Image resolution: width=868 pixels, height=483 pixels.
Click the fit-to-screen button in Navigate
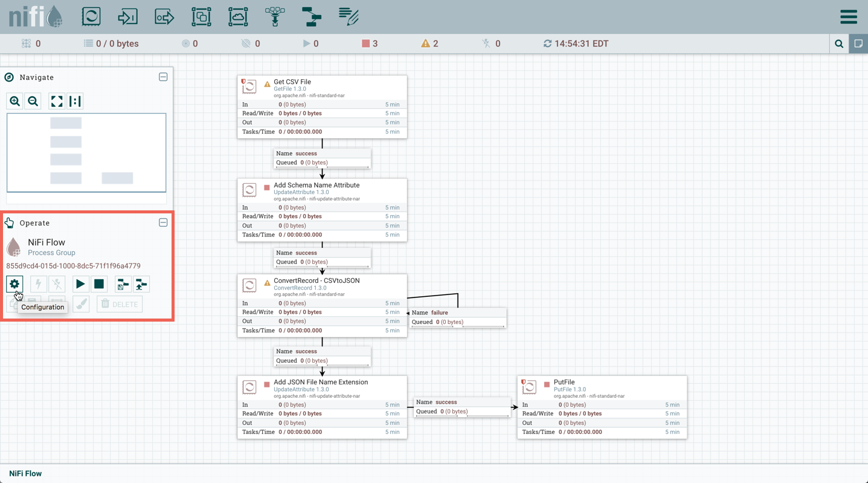(x=57, y=101)
